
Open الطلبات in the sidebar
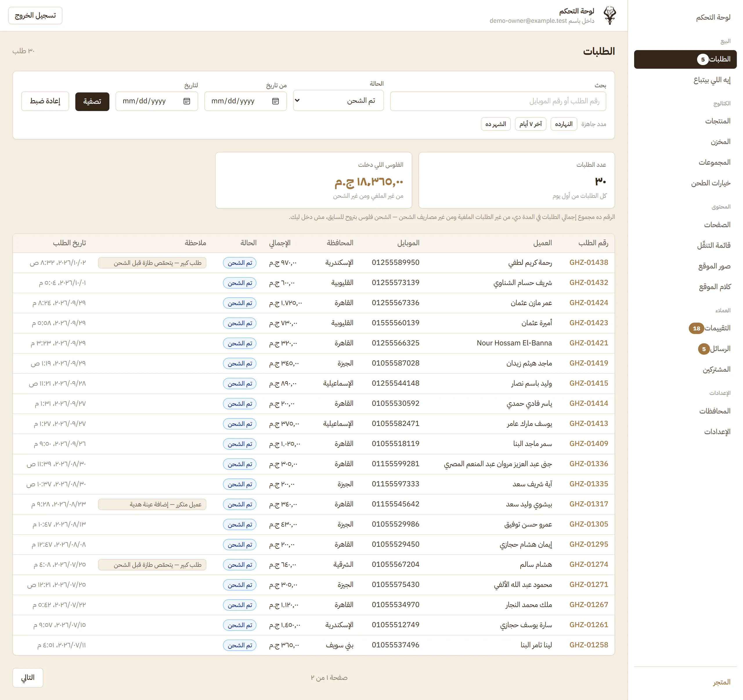click(685, 60)
